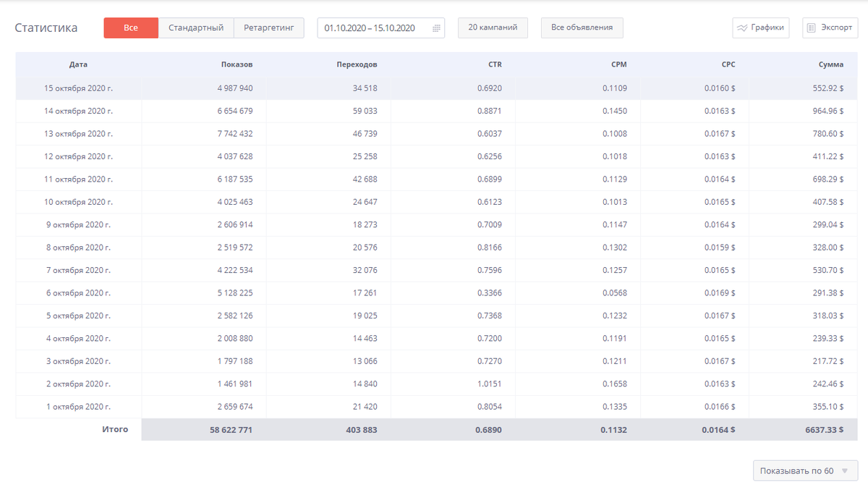
Task: Click the impressions value "7 742 432"
Action: pos(235,134)
